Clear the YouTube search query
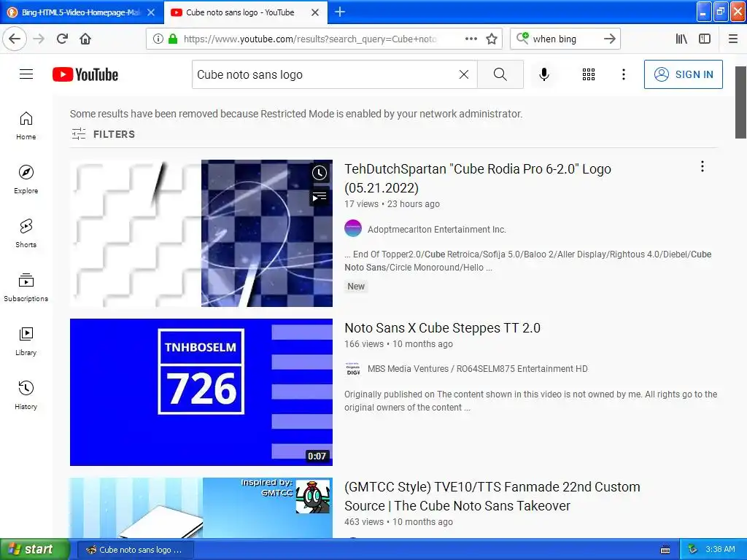The width and height of the screenshot is (747, 560). point(463,74)
